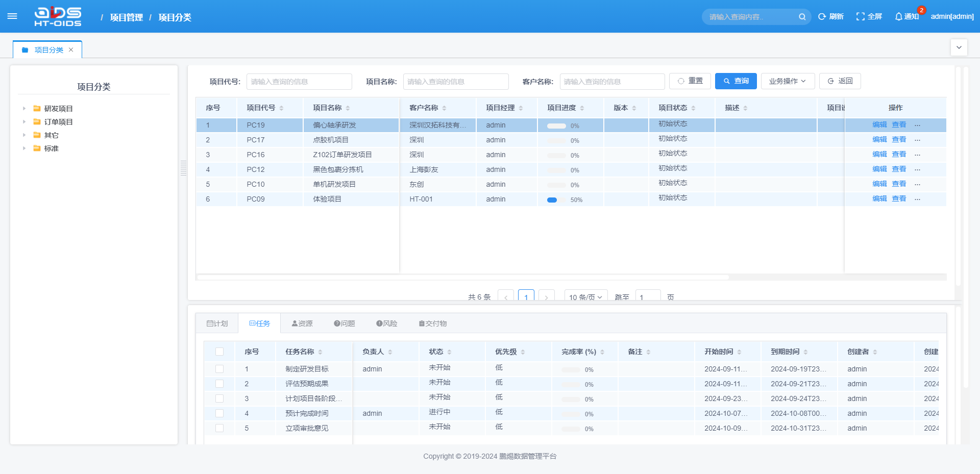Click the search magnifier icon in header

click(x=802, y=17)
